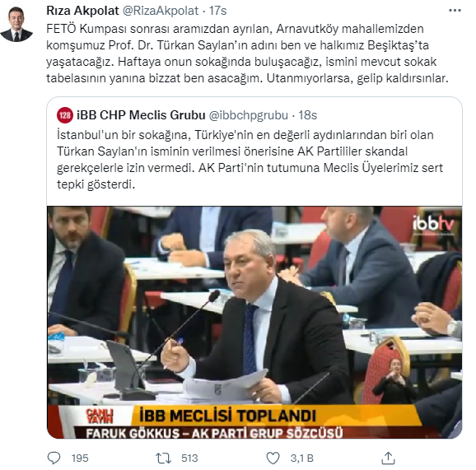Image resolution: width=476 pixels, height=470 pixels.
Task: Click the 195 replies count
Action: pyautogui.click(x=80, y=458)
